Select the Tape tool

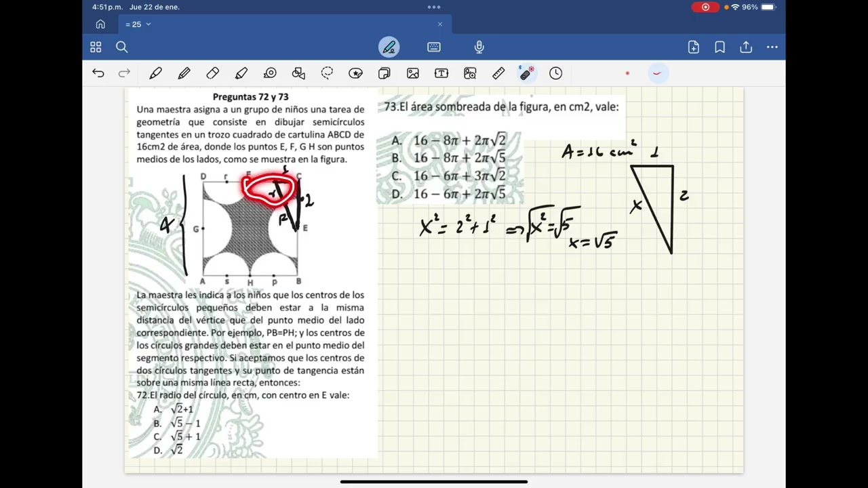point(270,73)
